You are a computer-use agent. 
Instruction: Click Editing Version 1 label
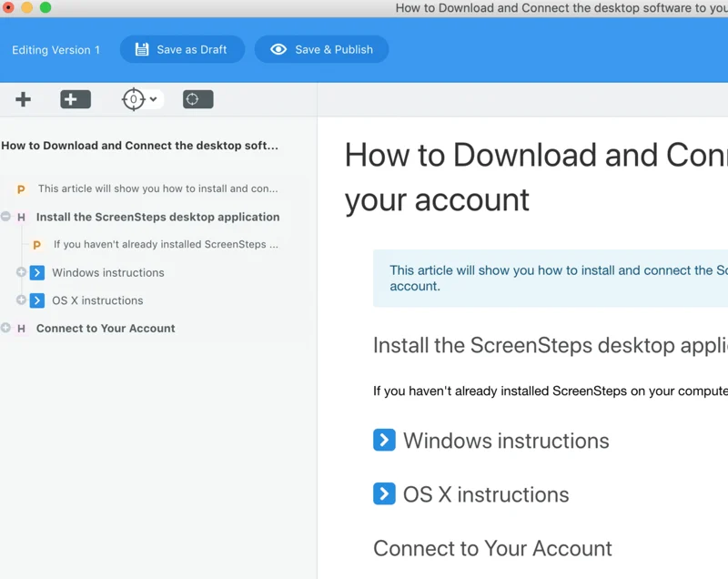(x=56, y=50)
